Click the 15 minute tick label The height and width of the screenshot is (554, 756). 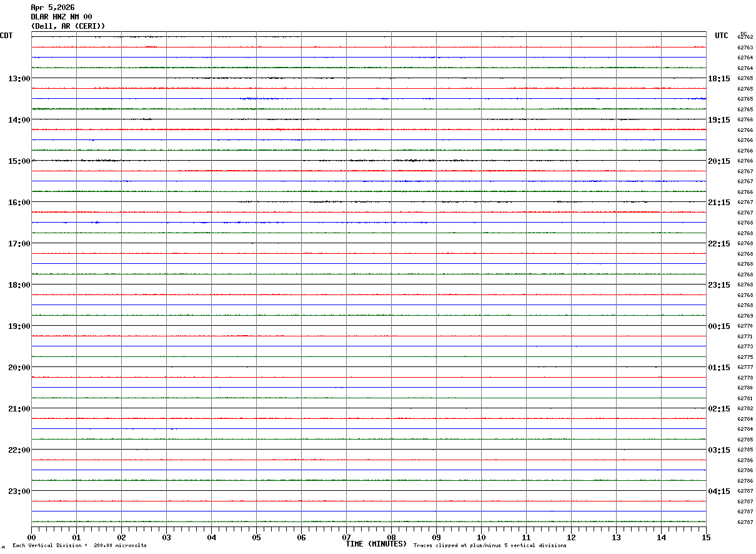tap(706, 537)
